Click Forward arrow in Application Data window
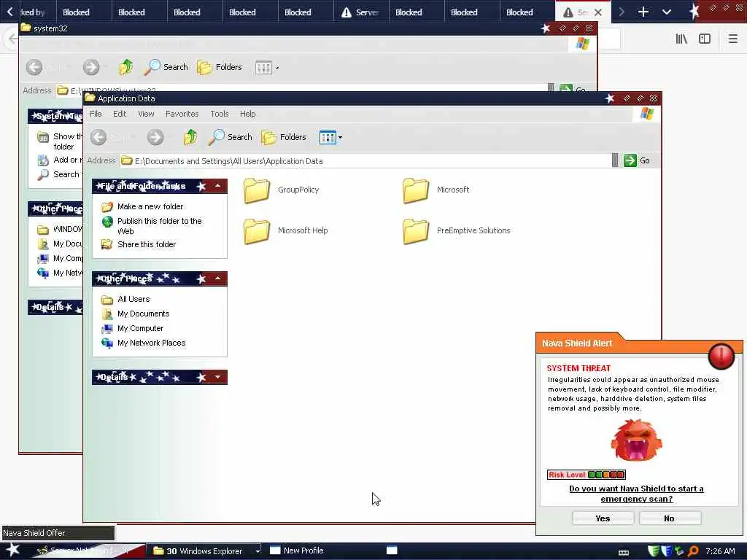The image size is (747, 560). pos(155,137)
